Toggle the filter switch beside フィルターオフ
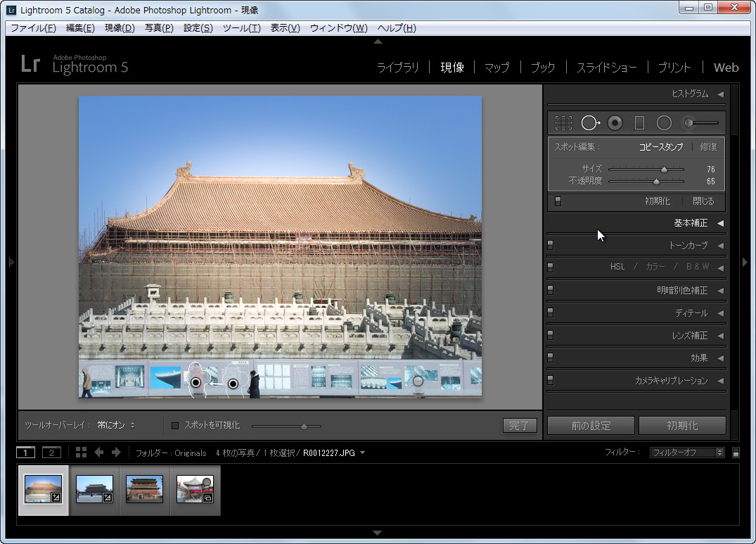This screenshot has height=544, width=756. click(x=736, y=453)
